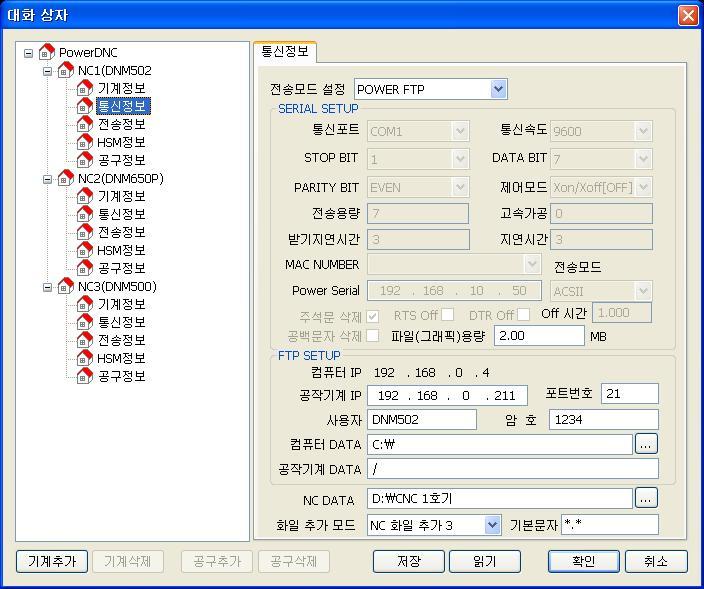Toggle the 공백문자 삭제 checkbox
Screen dimensions: 704x589
(372, 335)
